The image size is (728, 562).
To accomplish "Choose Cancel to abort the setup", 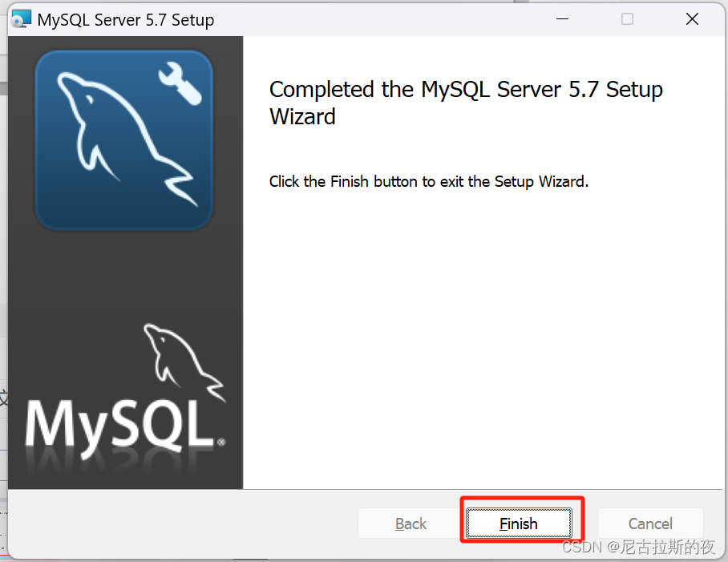I will pyautogui.click(x=650, y=523).
